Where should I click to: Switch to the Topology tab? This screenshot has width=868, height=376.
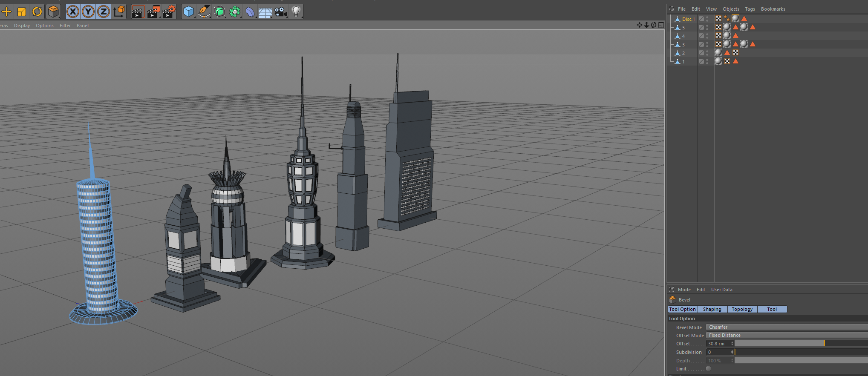pyautogui.click(x=742, y=309)
